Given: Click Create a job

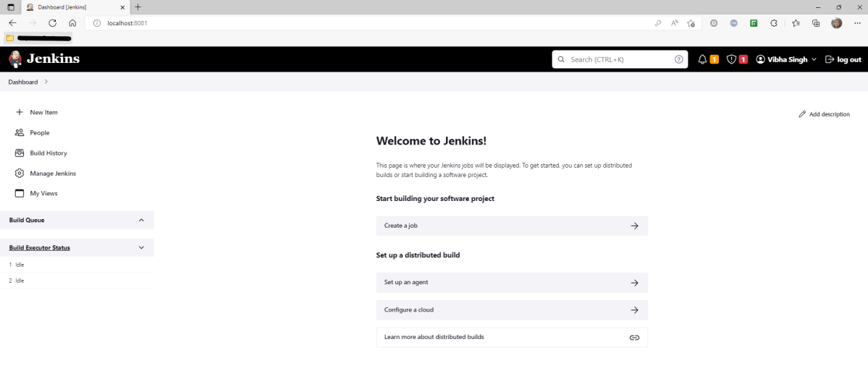Looking at the screenshot, I should [x=511, y=226].
